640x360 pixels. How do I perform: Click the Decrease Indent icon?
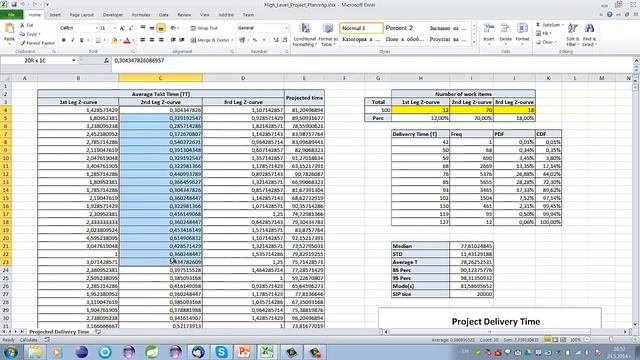click(173, 40)
